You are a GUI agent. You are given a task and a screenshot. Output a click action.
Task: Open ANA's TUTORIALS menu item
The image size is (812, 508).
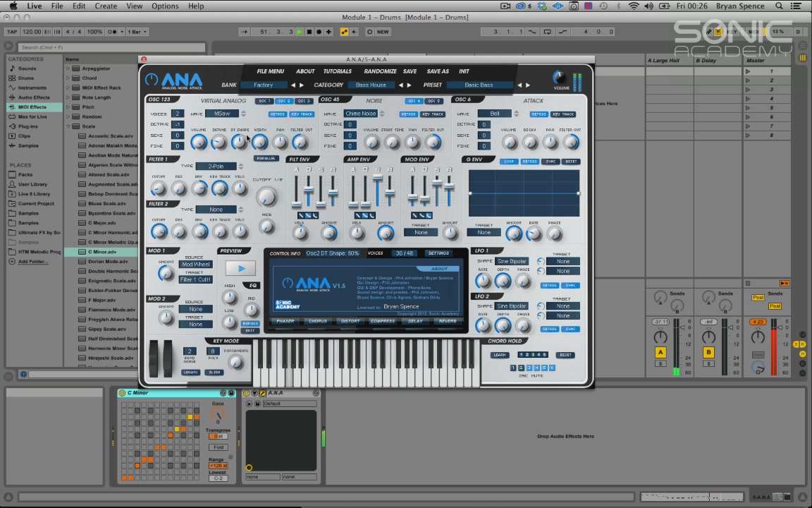(337, 71)
